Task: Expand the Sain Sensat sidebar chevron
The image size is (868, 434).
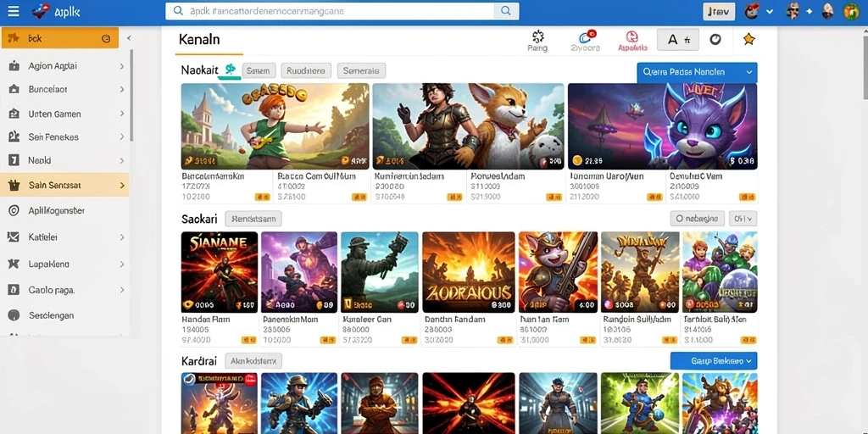Action: [122, 186]
